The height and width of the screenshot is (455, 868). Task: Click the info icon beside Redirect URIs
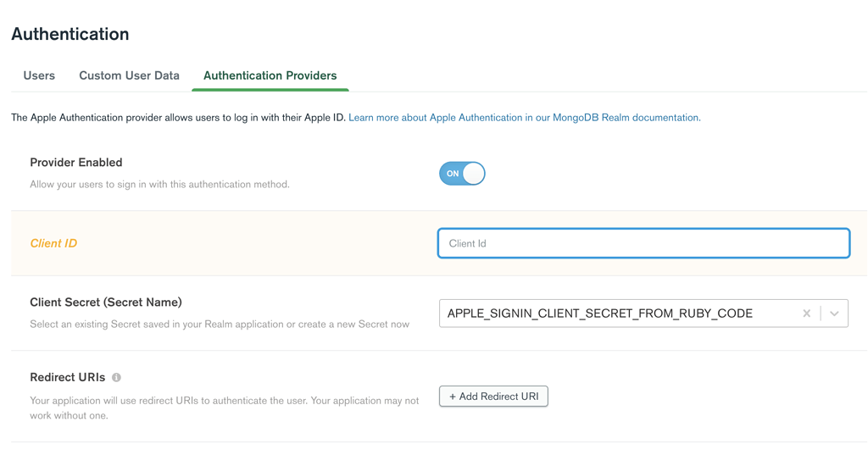coord(116,377)
